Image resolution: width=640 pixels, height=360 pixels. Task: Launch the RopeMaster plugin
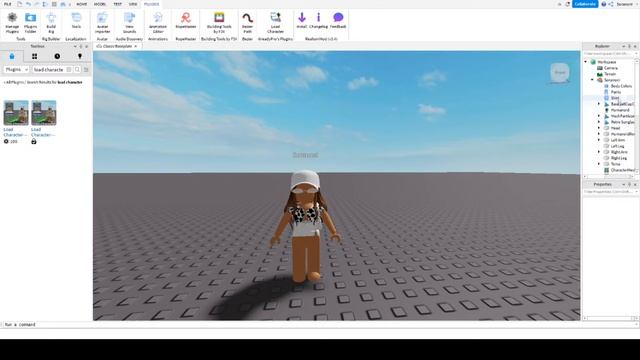click(x=186, y=21)
